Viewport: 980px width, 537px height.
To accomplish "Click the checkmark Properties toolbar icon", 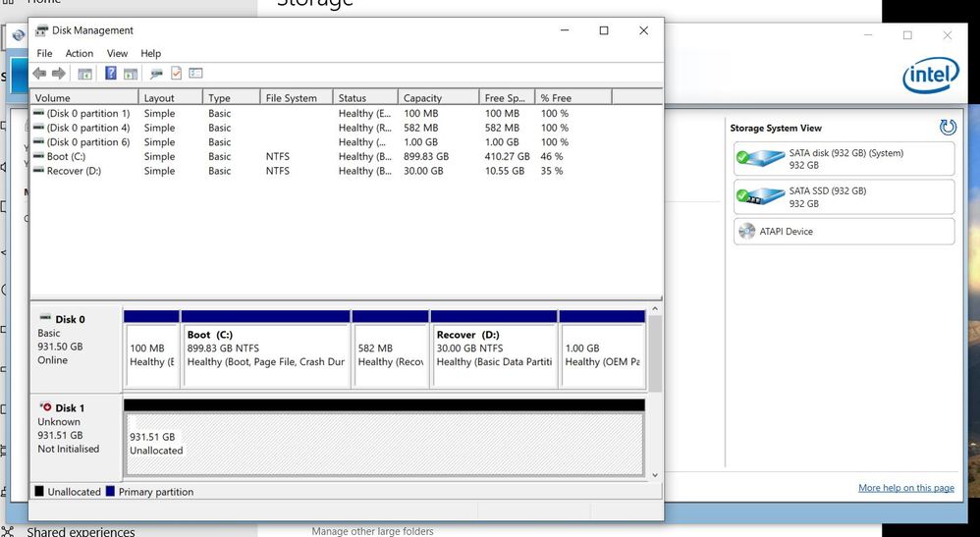I will (x=177, y=74).
